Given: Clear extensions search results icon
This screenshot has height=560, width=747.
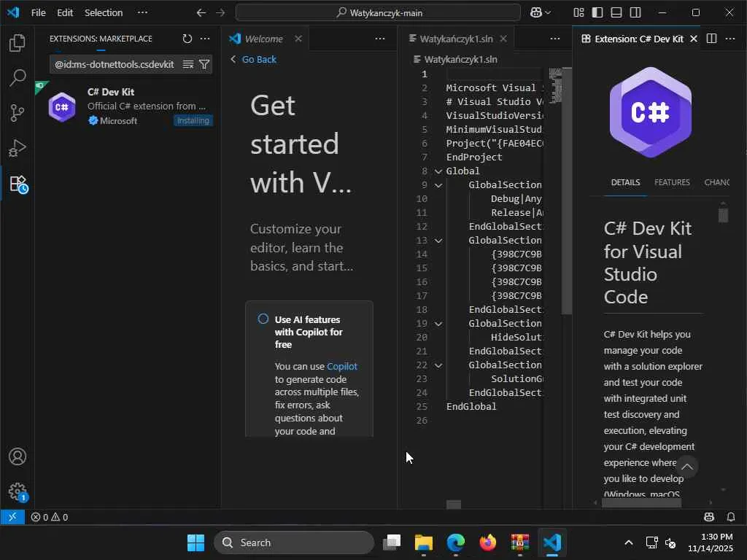Looking at the screenshot, I should pos(188,64).
